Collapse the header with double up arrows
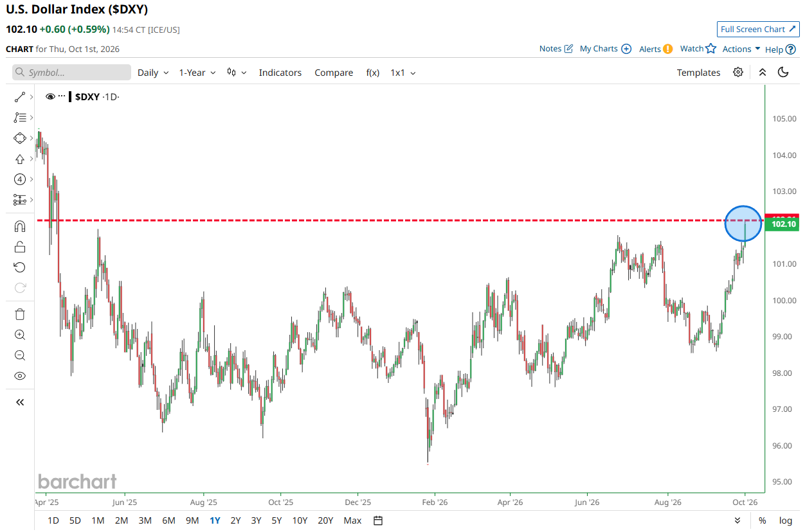Screen dimensions: 805x532 pyautogui.click(x=763, y=72)
